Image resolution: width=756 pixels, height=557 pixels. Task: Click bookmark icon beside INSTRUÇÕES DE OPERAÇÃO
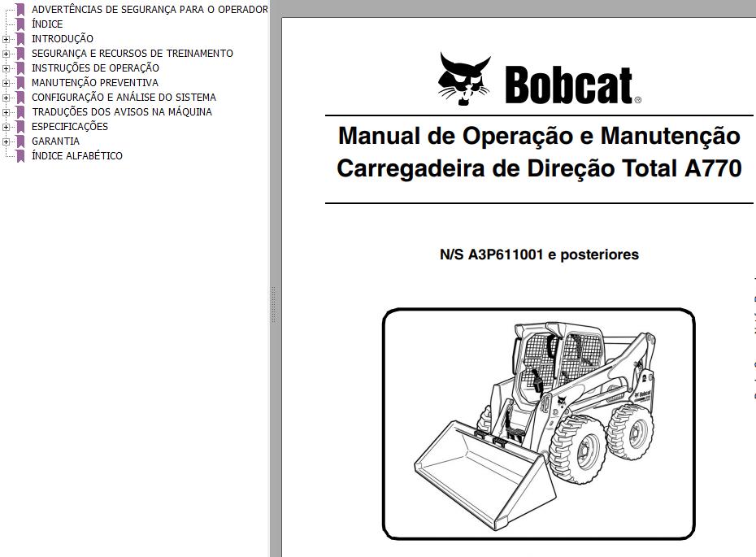[x=20, y=68]
